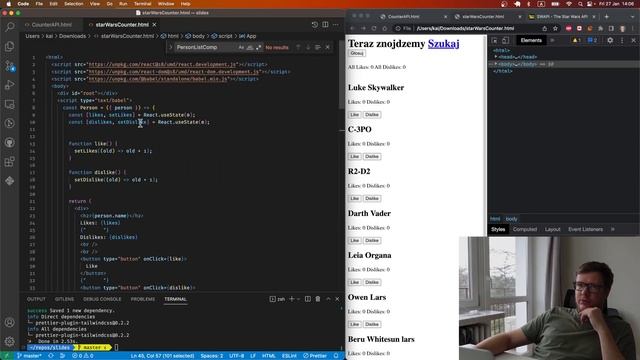The height and width of the screenshot is (360, 640).
Task: Close the starWarsCounter.html editor tab
Action: 154,24
